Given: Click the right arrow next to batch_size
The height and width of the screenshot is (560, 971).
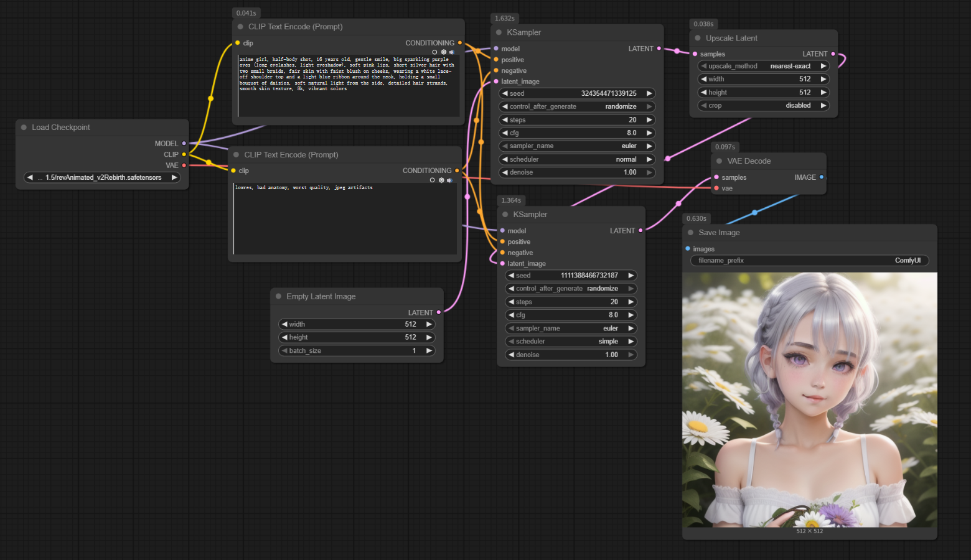Looking at the screenshot, I should [429, 351].
